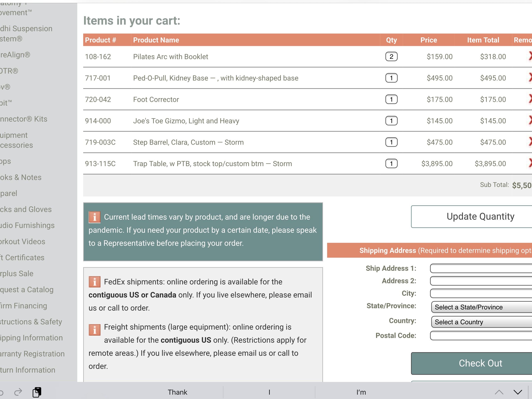Open the Select a Country dropdown

[481, 322]
